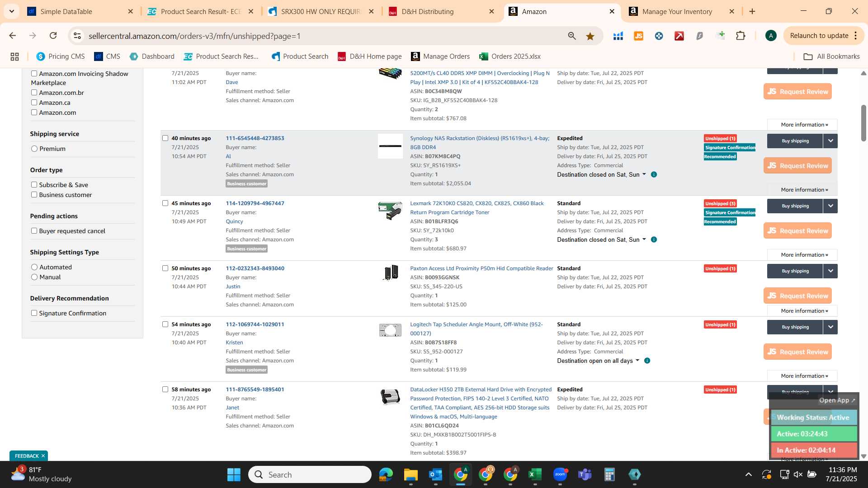This screenshot has height=488, width=868.
Task: Open Outlook from taskbar
Action: 435,474
